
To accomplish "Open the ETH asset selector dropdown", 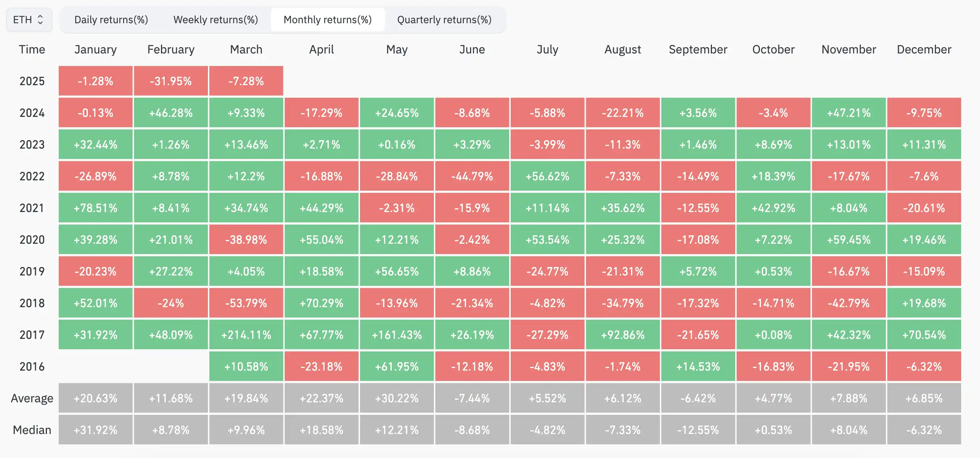I will point(29,20).
